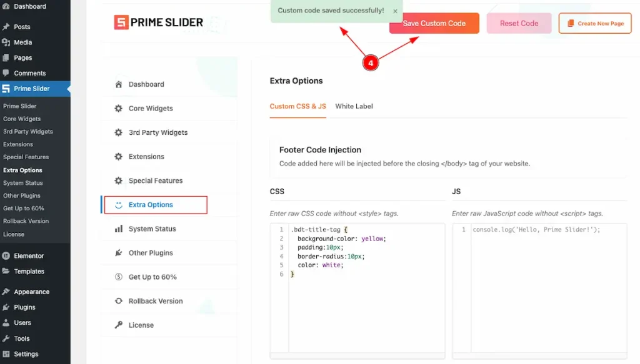The image size is (640, 364).
Task: Click the System Status chart icon
Action: (x=118, y=229)
